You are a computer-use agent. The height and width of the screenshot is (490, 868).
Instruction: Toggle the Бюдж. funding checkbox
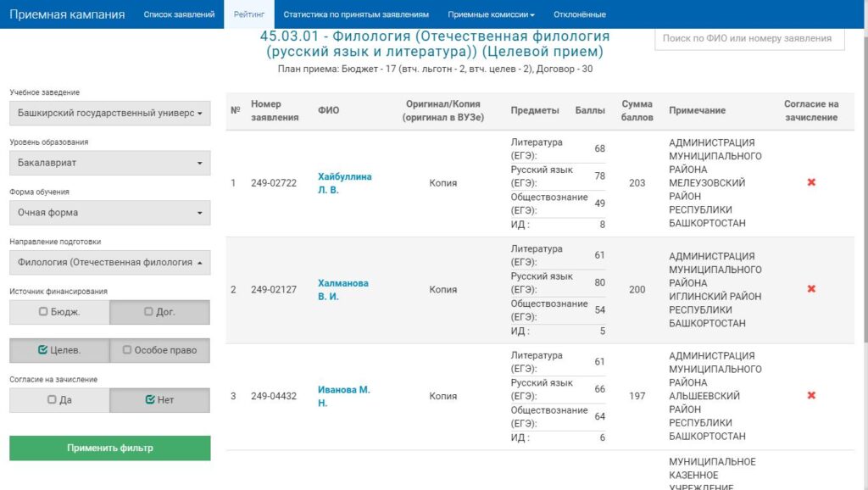coord(59,312)
